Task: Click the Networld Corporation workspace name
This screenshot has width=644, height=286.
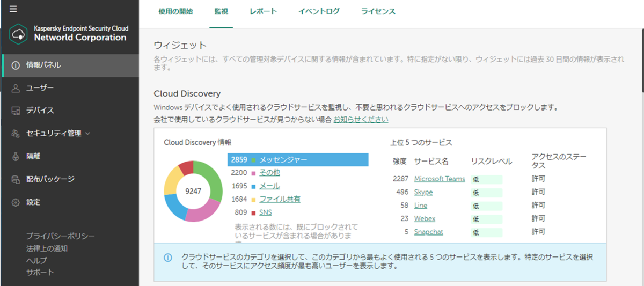Action: [x=80, y=38]
